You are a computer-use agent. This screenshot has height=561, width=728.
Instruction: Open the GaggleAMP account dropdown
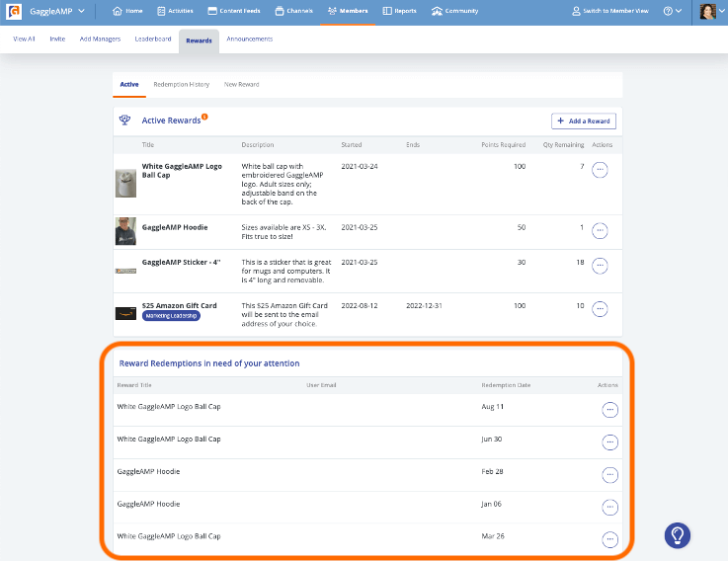[x=57, y=11]
